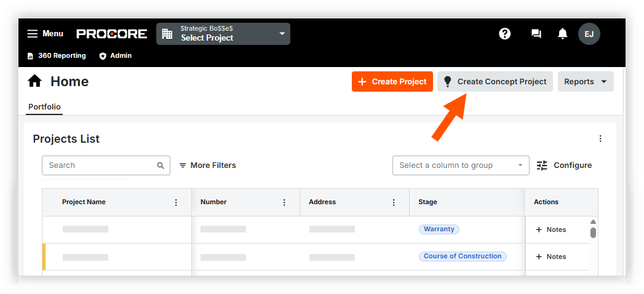644x294 pixels.
Task: Click the Course of Construction stage badge
Action: pos(463,256)
